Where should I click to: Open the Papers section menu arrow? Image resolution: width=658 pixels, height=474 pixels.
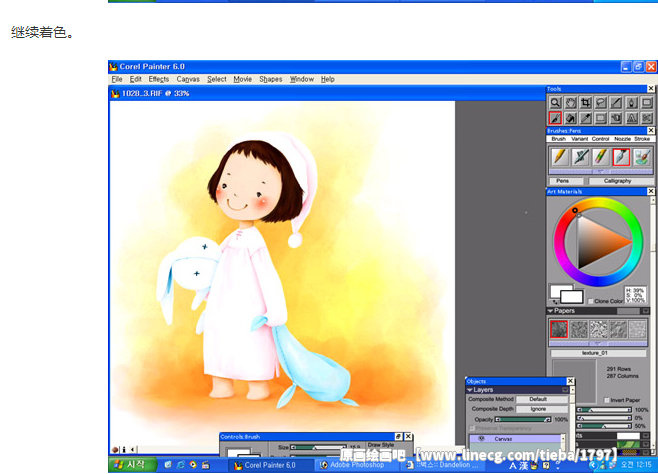coord(646,311)
